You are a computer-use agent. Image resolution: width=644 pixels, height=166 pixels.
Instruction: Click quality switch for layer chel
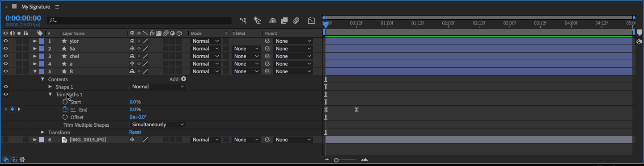(x=145, y=56)
